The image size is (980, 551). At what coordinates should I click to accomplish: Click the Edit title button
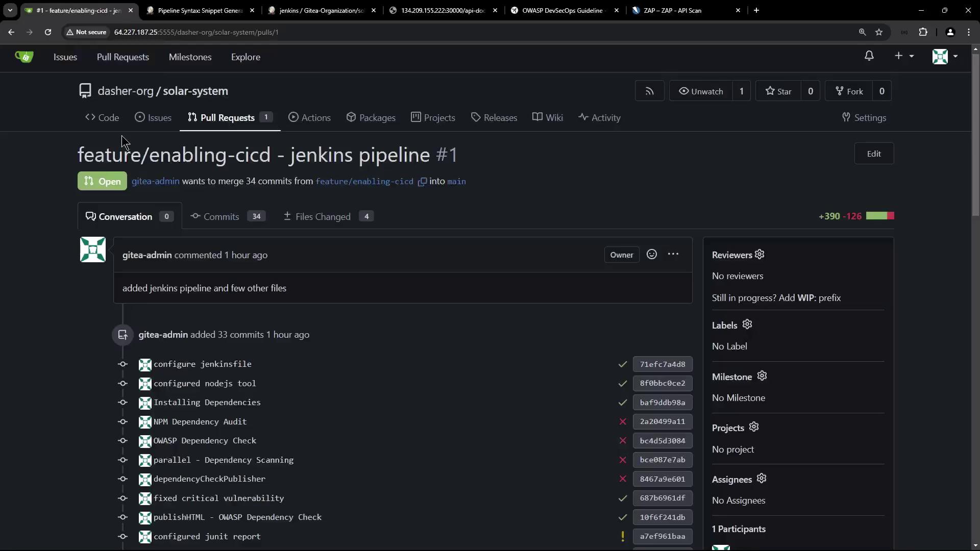tap(873, 154)
